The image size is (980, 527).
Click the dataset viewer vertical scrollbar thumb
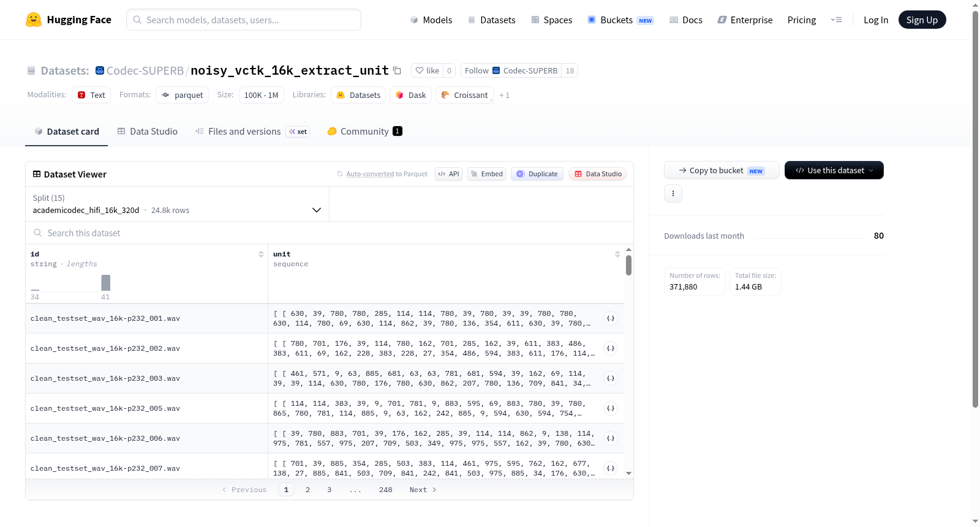point(628,266)
